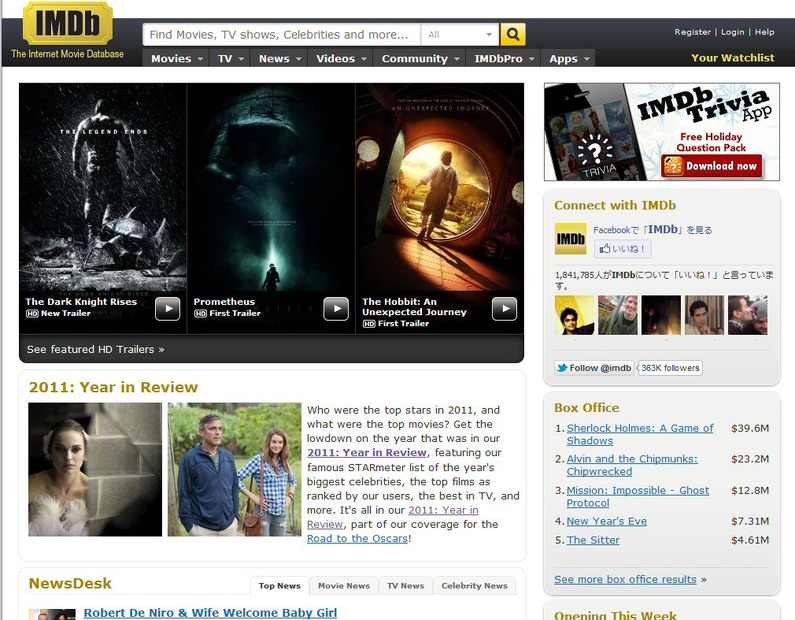Expand the News menu
Viewport: 795px width, 620px height.
point(279,58)
